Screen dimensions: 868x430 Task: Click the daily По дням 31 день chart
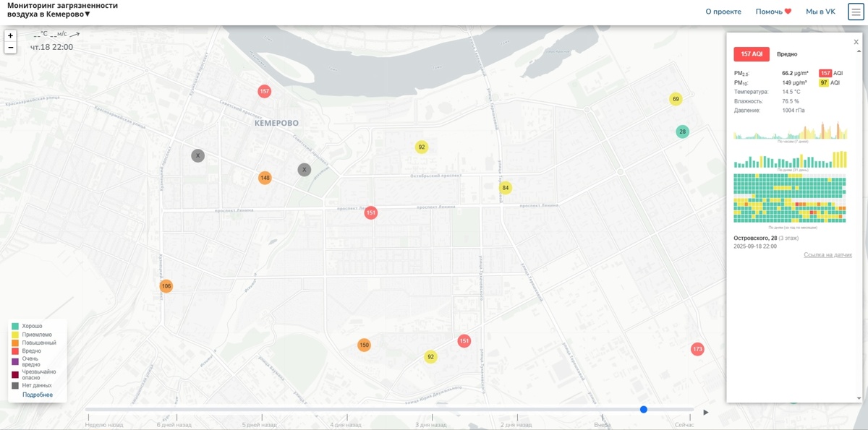tap(790, 158)
